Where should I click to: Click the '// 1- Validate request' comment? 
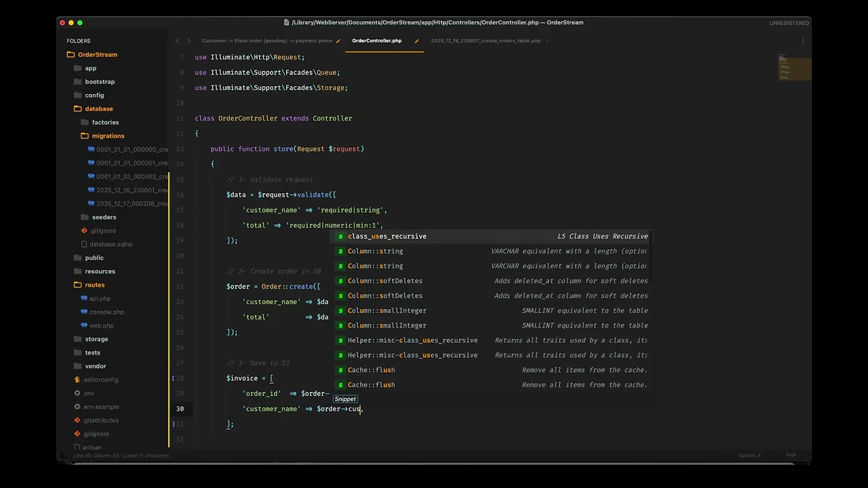(270, 180)
